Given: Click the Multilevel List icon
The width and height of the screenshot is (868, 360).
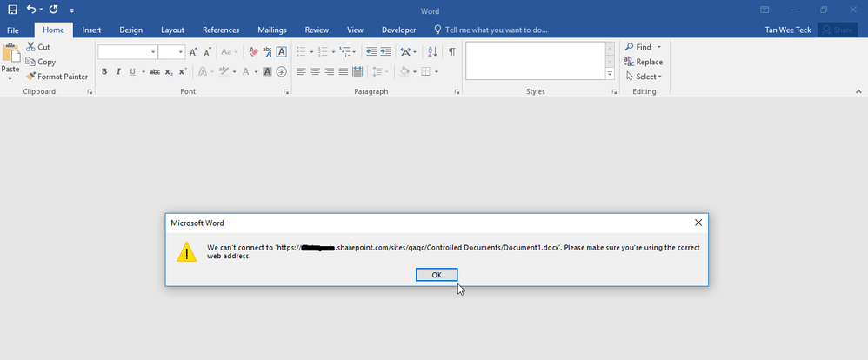Looking at the screenshot, I should 345,52.
